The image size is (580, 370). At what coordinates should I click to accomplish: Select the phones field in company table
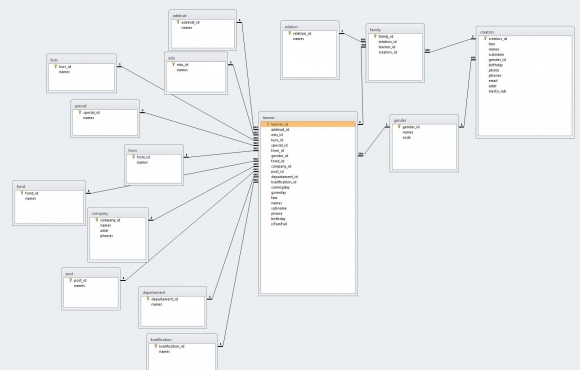[x=106, y=236]
